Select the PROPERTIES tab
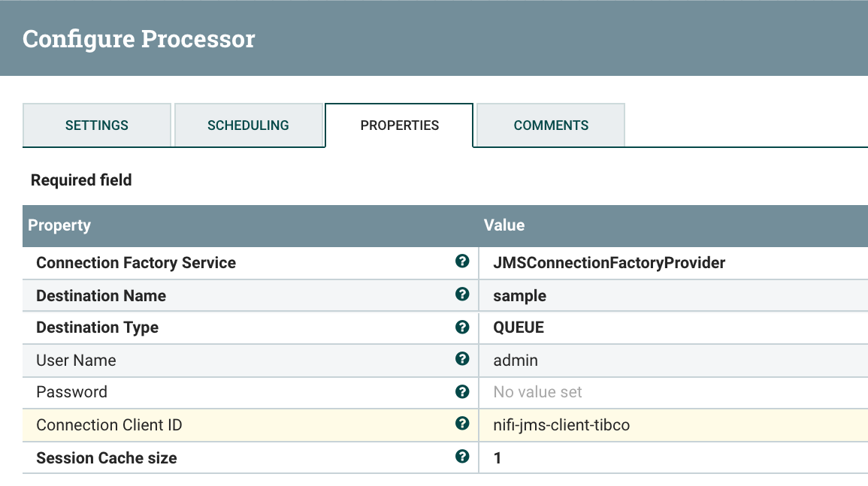The image size is (868, 486). pos(398,125)
